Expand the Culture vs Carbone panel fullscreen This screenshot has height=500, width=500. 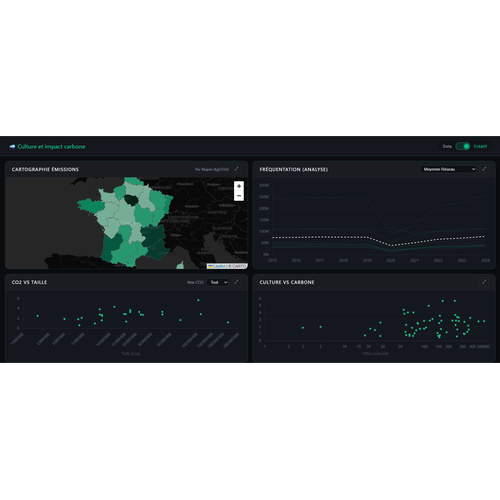click(x=484, y=282)
